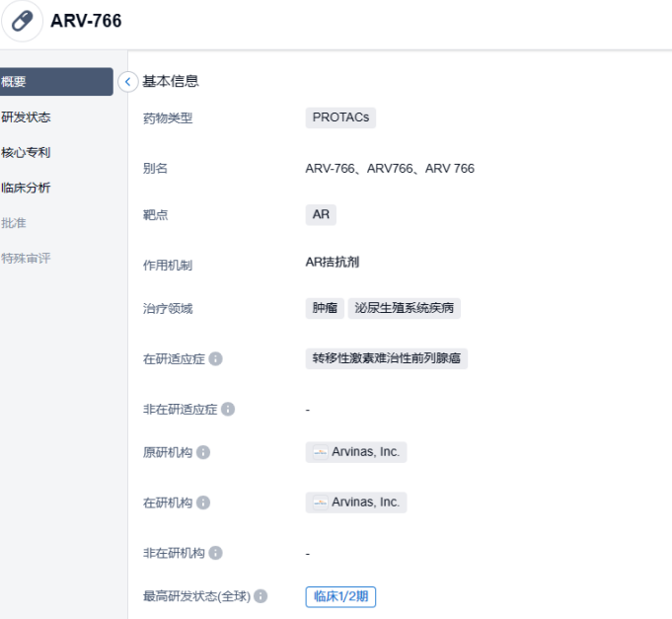Switch to 研发状态 section
Screen dimensions: 672x619
(27, 117)
